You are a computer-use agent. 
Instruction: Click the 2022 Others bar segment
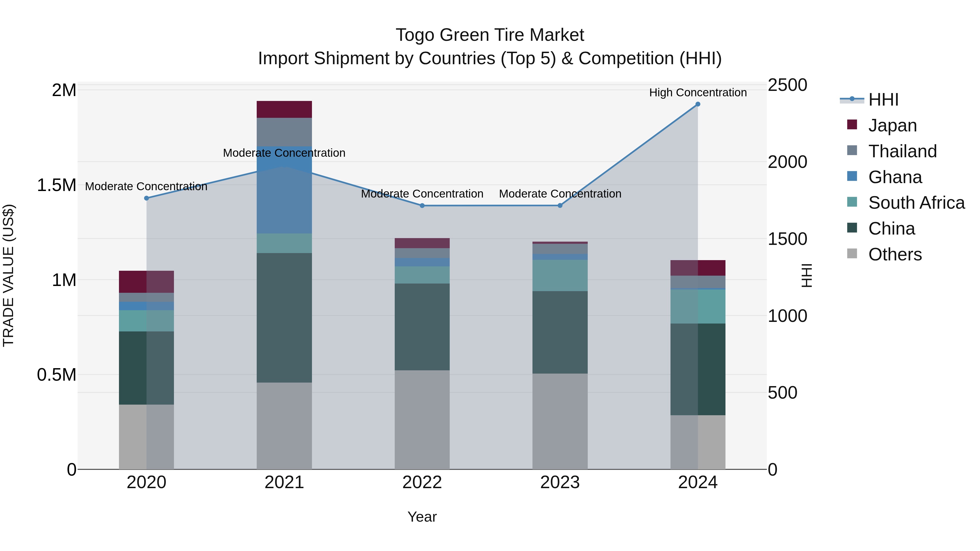coord(422,420)
